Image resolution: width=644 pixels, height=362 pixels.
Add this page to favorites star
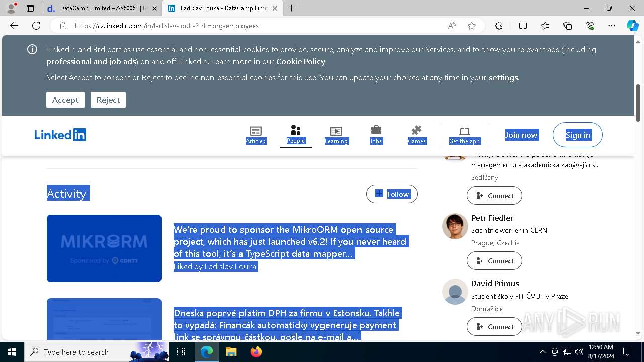(472, 26)
